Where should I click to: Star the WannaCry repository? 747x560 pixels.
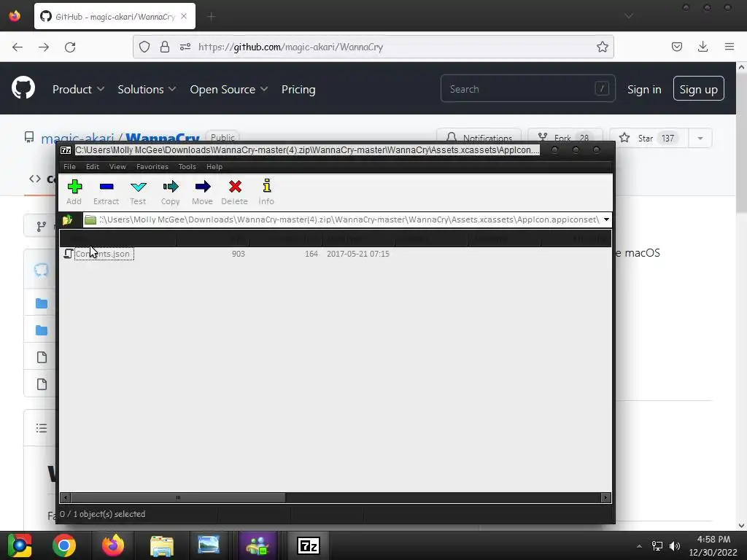pos(648,138)
